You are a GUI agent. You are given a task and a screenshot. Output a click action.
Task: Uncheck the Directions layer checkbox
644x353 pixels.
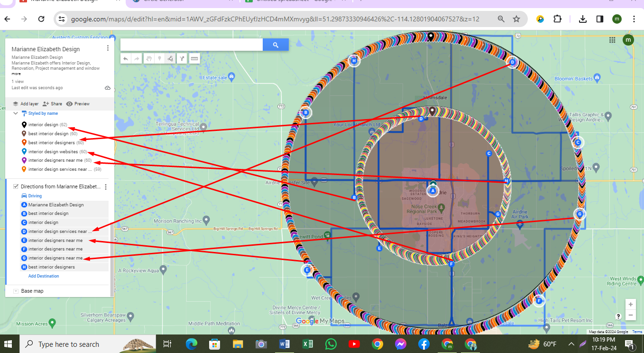[x=16, y=186]
